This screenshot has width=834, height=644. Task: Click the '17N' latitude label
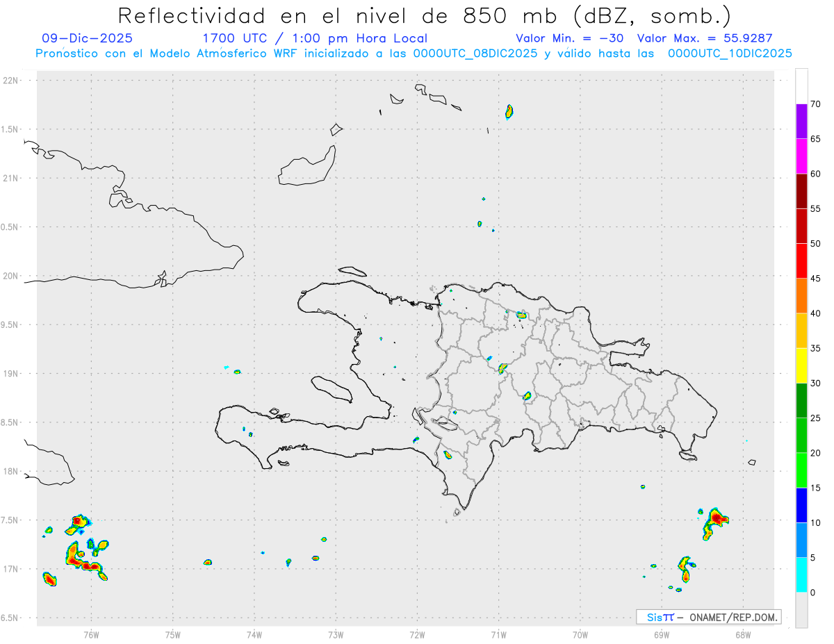(x=12, y=569)
